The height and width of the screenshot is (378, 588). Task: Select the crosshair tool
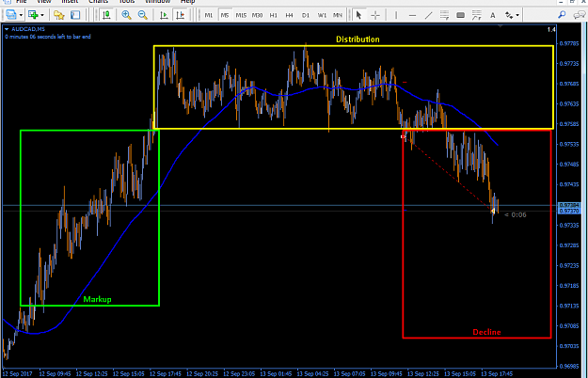tap(375, 15)
